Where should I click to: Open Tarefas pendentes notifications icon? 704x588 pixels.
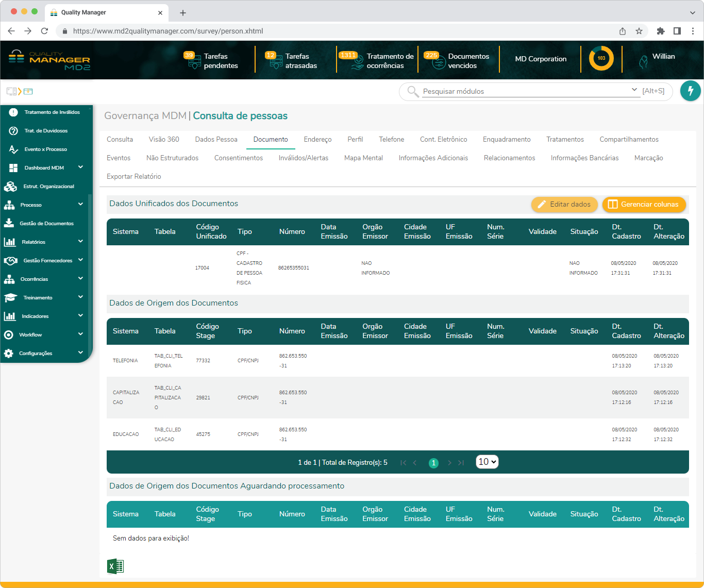[194, 61]
